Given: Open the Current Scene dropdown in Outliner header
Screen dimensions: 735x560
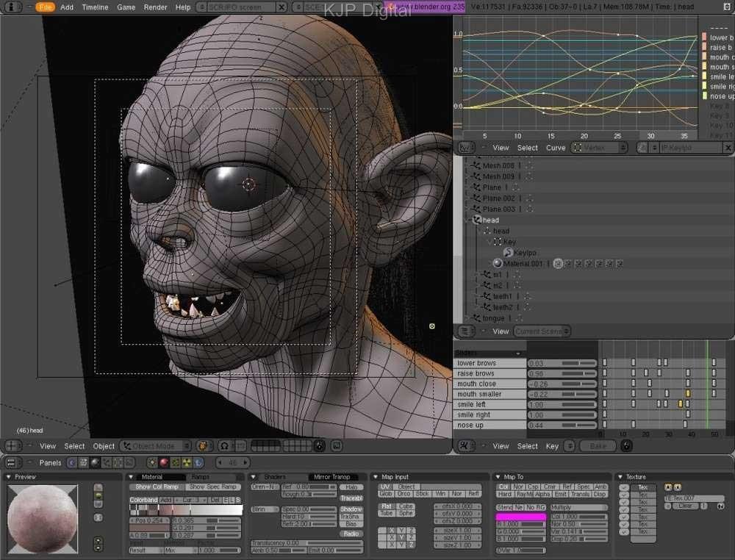Looking at the screenshot, I should pos(542,331).
